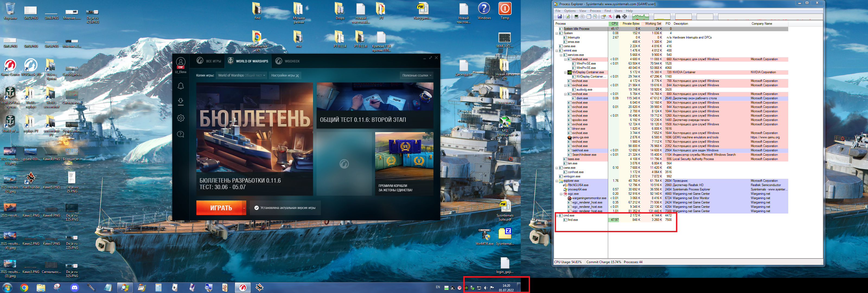868x293 pixels.
Task: Click the Windows Start orb
Action: 7,288
